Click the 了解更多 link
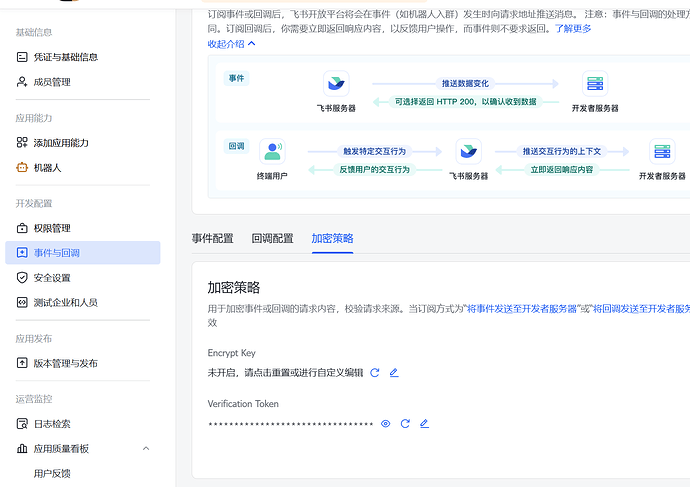The height and width of the screenshot is (487, 690). point(573,29)
